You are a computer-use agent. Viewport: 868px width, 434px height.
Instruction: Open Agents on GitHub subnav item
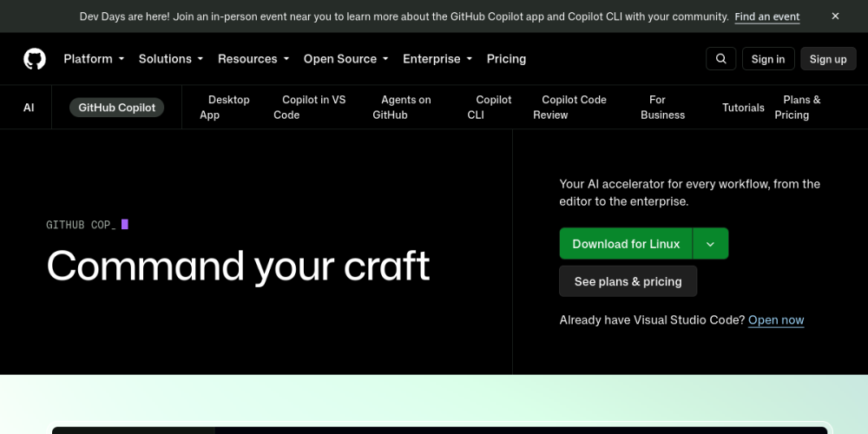[x=401, y=108]
